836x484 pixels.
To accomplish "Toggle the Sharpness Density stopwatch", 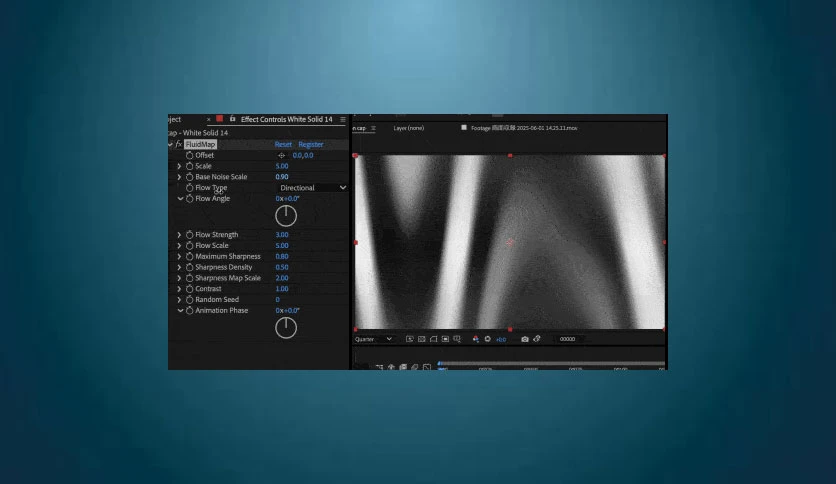I will [189, 267].
